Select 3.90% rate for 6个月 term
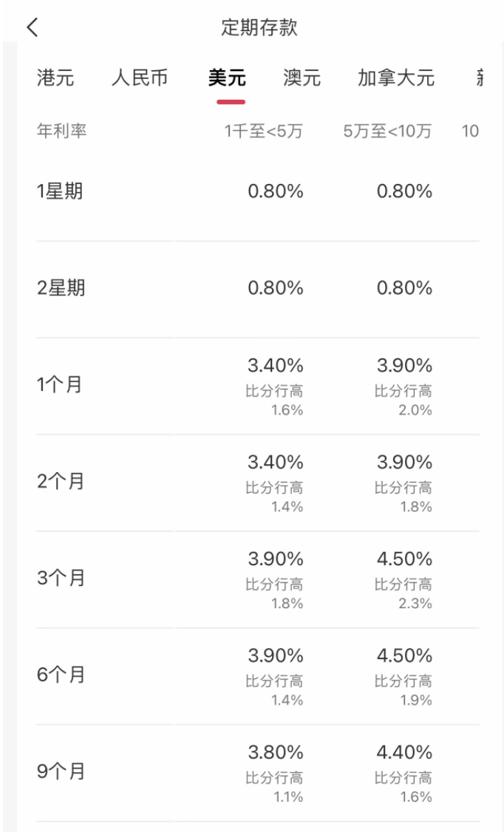Image resolution: width=504 pixels, height=832 pixels. click(275, 656)
